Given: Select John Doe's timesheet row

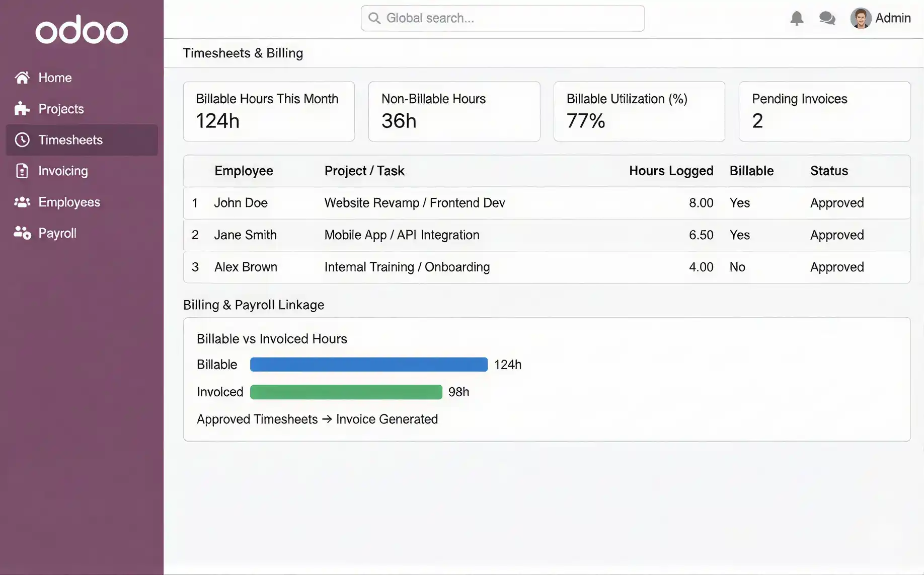Looking at the screenshot, I should pos(453,203).
